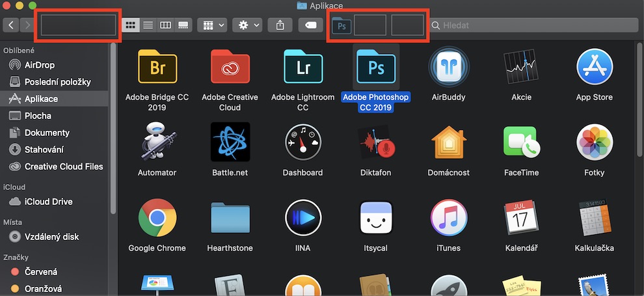
Task: Select the Červená red tag
Action: coord(54,272)
